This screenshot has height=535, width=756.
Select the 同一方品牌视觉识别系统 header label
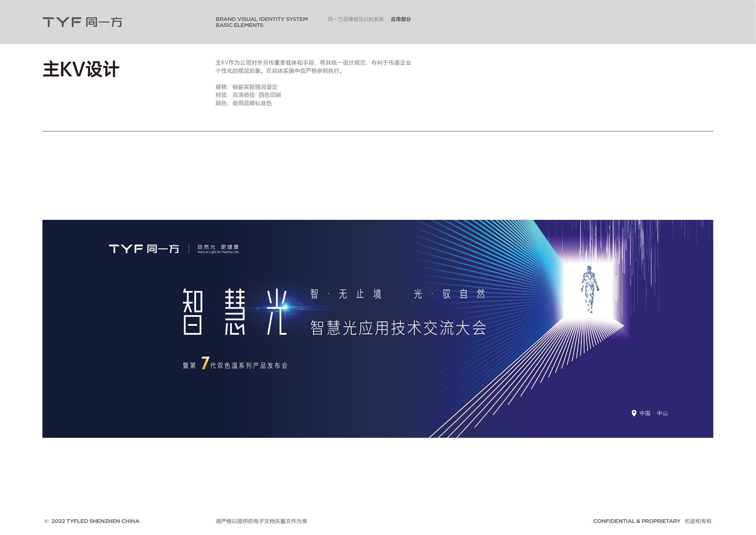click(355, 19)
